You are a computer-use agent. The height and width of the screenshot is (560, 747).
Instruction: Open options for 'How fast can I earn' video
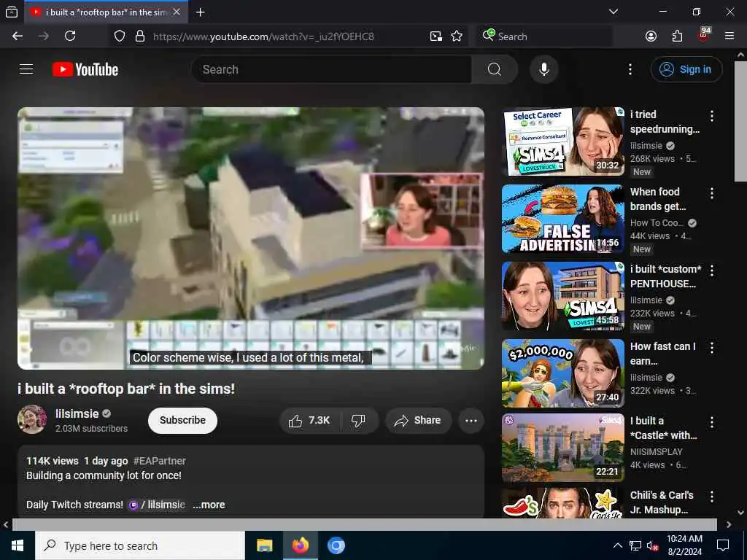[x=712, y=348]
